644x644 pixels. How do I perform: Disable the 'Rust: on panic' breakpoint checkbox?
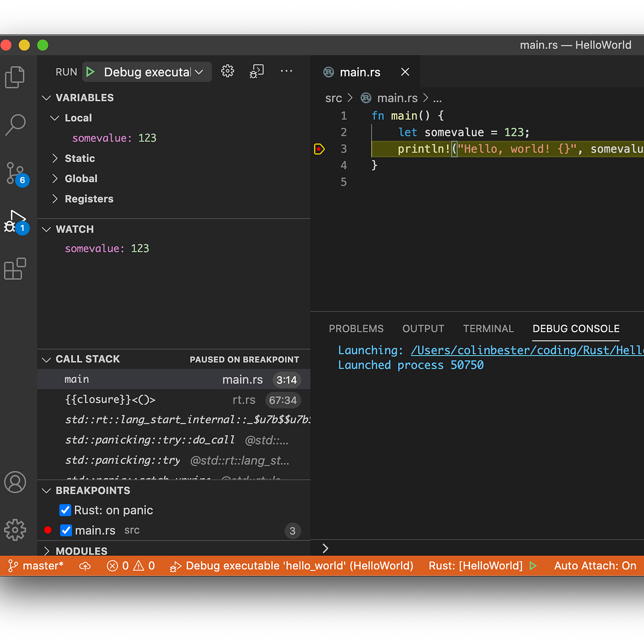click(65, 510)
